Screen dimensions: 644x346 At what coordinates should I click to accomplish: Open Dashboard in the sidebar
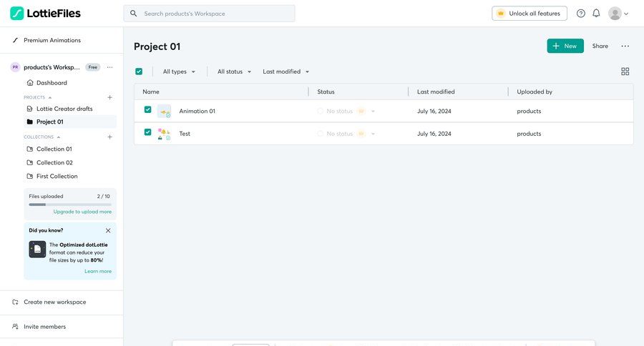(x=52, y=83)
